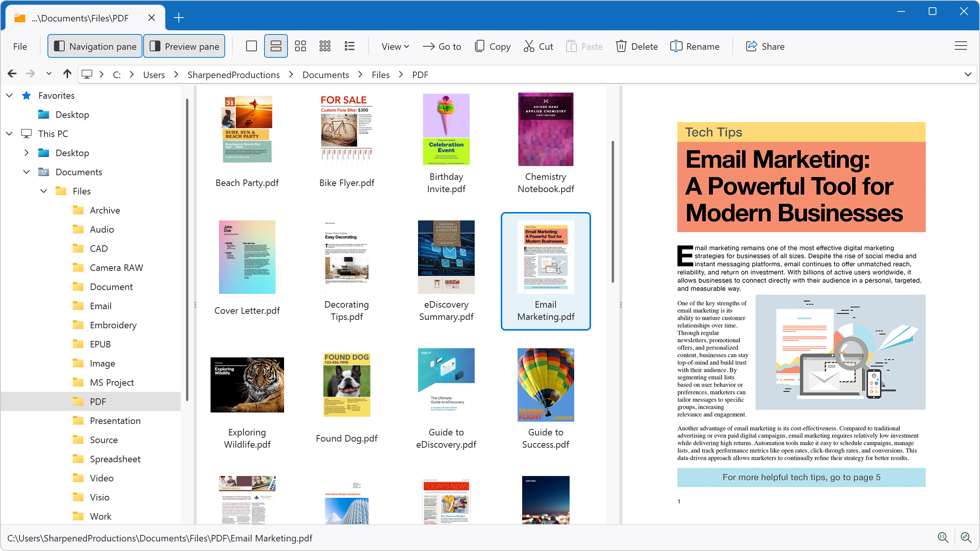
Task: Open the SharpenedProductions breadcrumb link
Action: (234, 74)
